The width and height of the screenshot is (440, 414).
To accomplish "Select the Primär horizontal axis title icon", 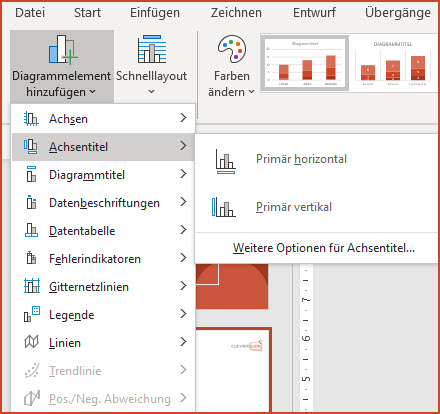I will click(x=226, y=161).
